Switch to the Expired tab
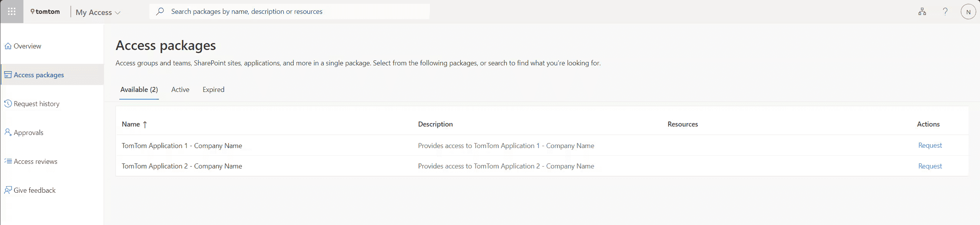The image size is (980, 225). click(x=213, y=90)
